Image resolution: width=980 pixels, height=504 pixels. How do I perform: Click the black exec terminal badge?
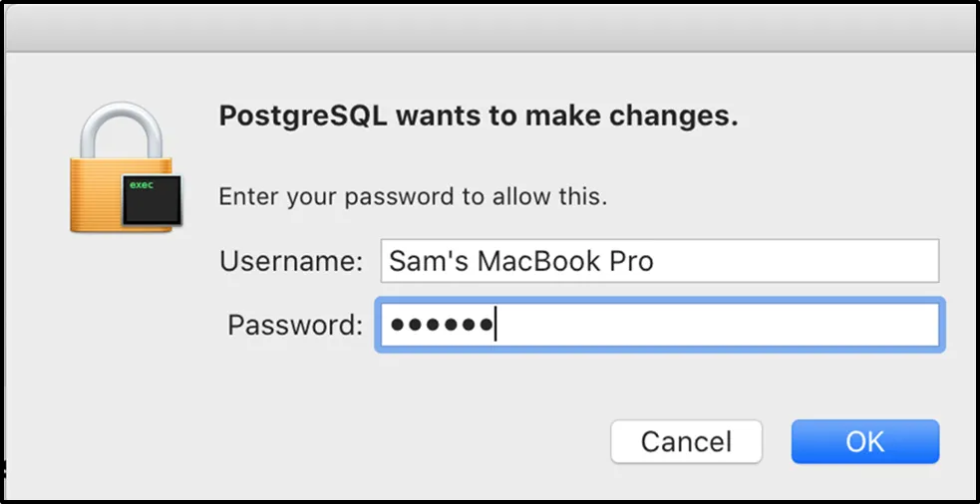click(x=151, y=201)
